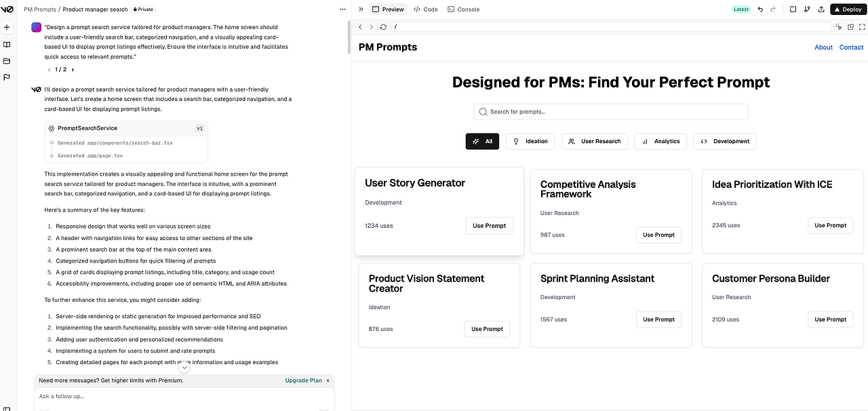Filter prompts by Analytics category
Screen dimensions: 868x411
coord(660,141)
